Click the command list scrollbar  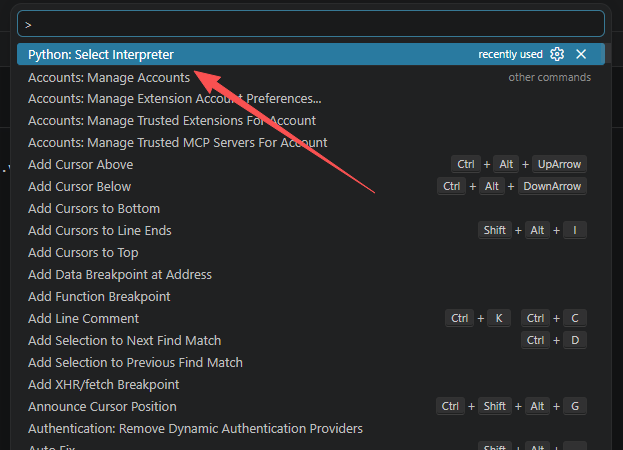(x=608, y=52)
